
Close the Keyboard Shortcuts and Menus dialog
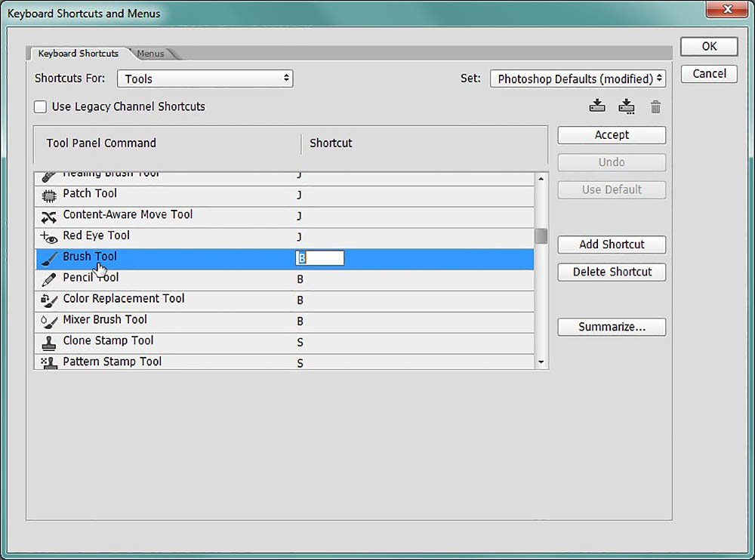(x=727, y=9)
